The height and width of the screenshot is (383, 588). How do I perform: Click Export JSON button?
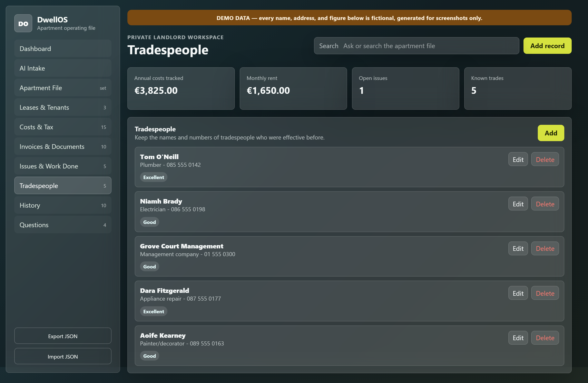tap(63, 336)
